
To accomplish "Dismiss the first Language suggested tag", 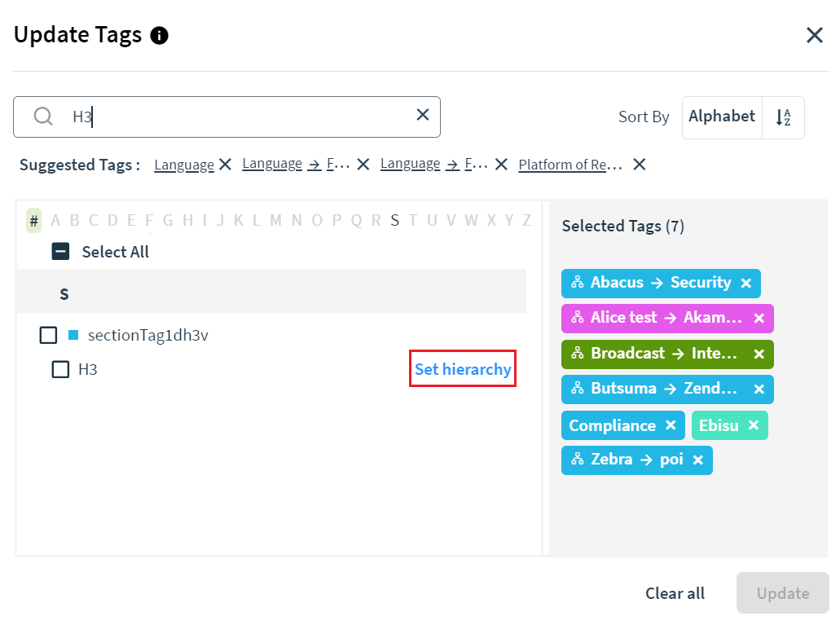I will pos(225,163).
